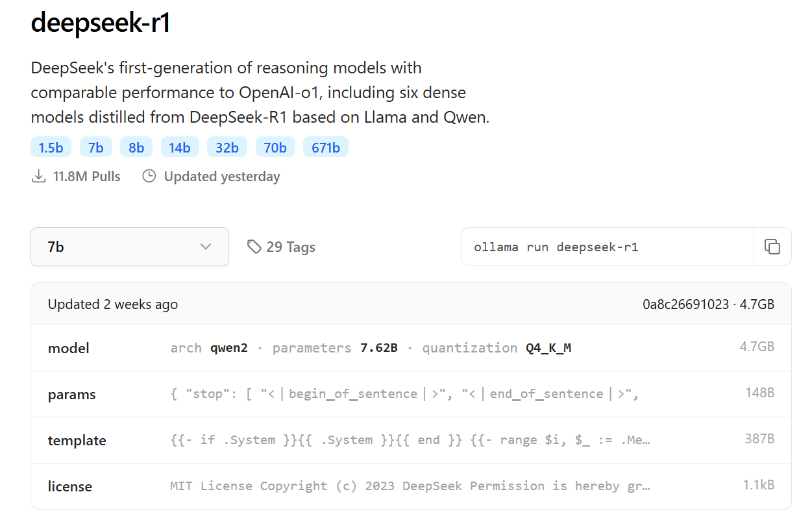This screenshot has height=518, width=812.
Task: Expand the dropdown chevron arrow
Action: pos(206,247)
